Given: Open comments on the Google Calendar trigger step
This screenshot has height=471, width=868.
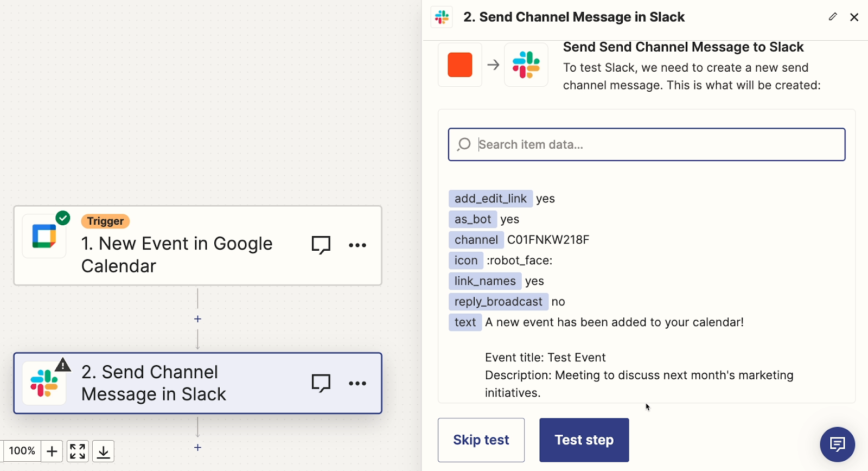Looking at the screenshot, I should (321, 245).
